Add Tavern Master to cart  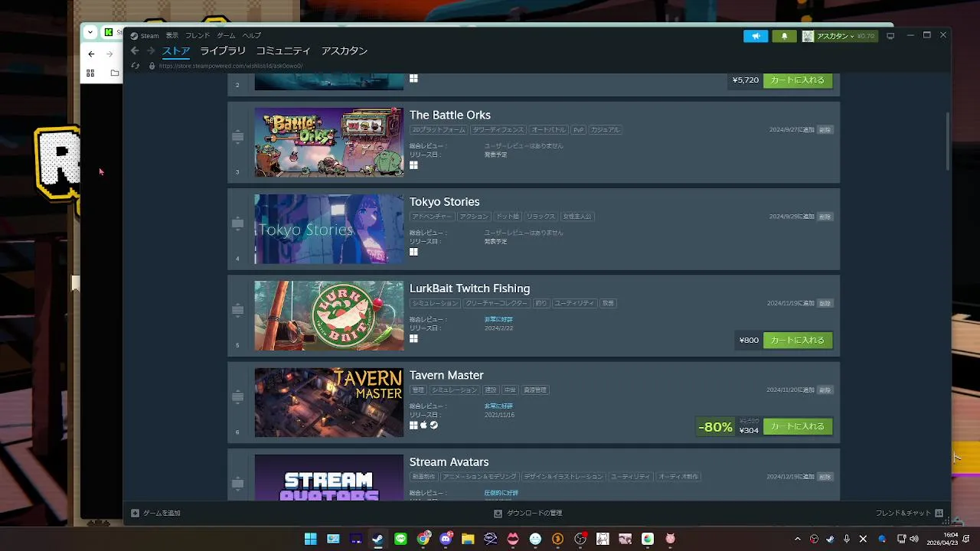coord(798,426)
